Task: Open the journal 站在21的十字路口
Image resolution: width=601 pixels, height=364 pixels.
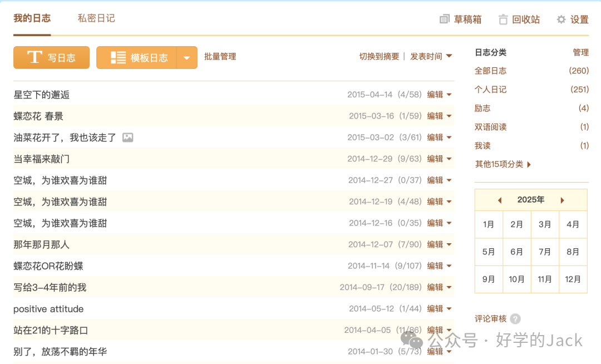Action: [51, 330]
